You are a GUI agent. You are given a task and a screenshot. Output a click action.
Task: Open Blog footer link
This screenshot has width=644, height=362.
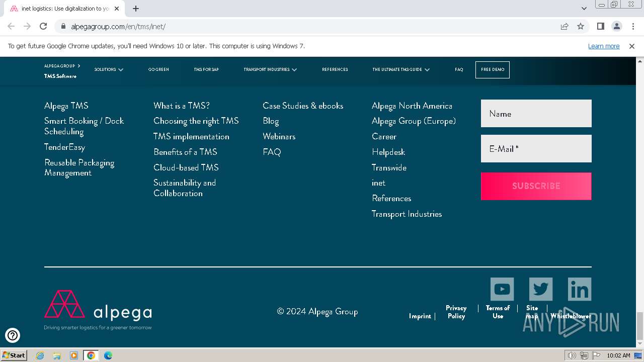coord(271,121)
